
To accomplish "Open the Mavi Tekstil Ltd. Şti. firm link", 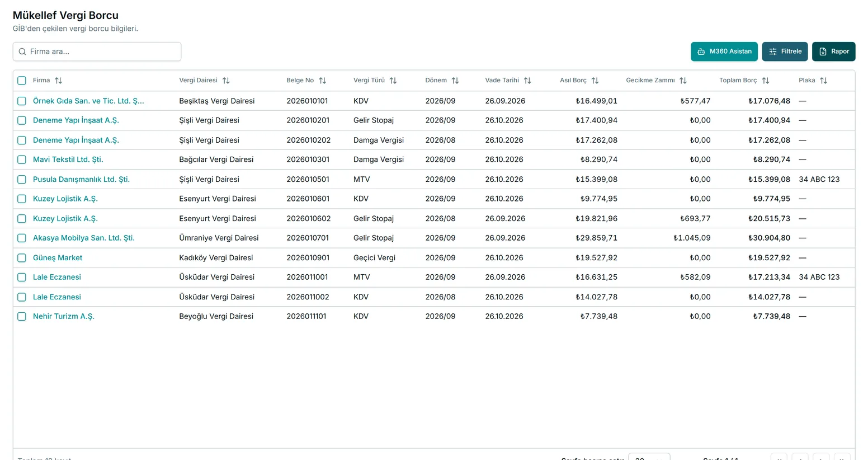I will 68,159.
